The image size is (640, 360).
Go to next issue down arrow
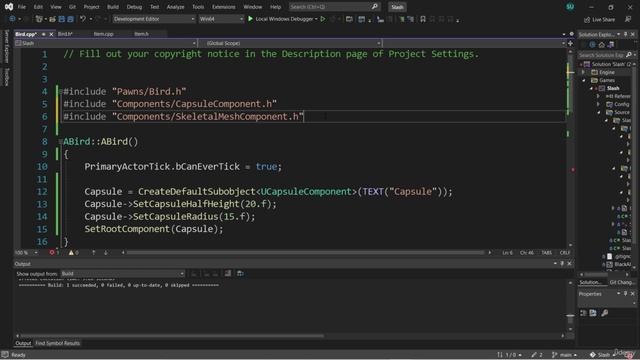point(106,253)
